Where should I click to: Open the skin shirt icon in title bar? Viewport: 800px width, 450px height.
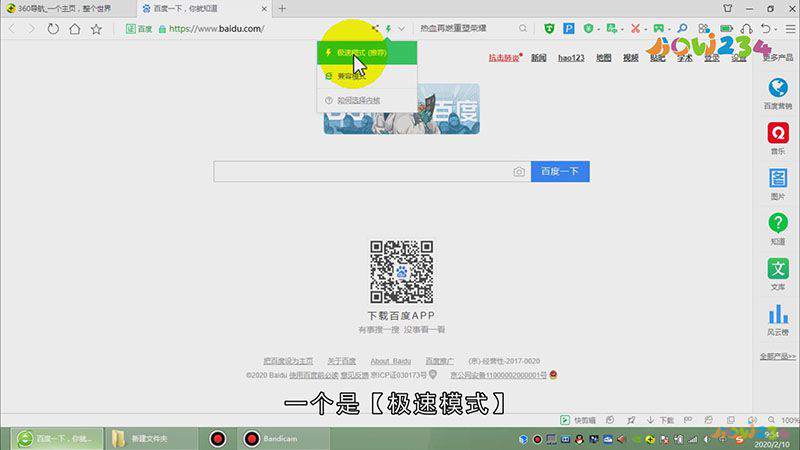728,8
